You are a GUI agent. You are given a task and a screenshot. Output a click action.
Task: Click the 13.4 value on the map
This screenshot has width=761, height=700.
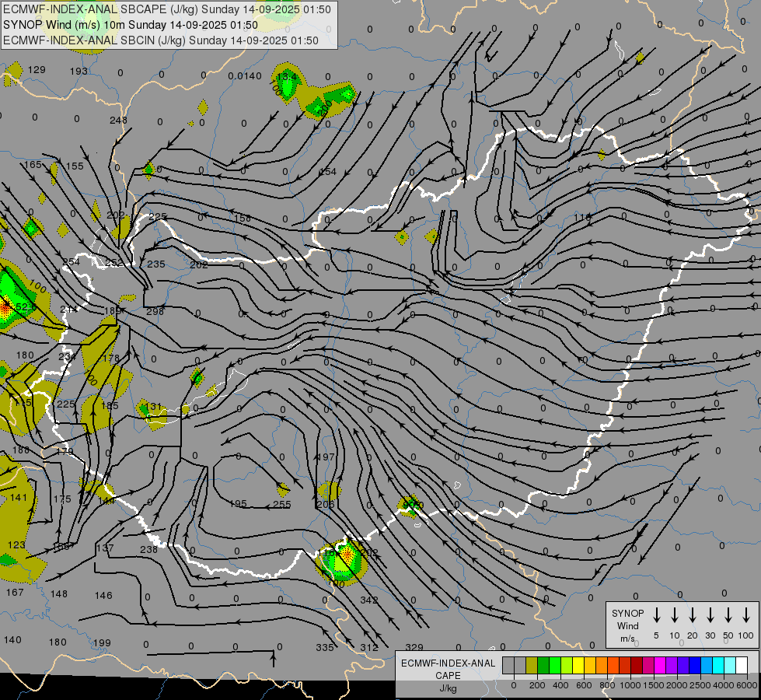pyautogui.click(x=286, y=77)
